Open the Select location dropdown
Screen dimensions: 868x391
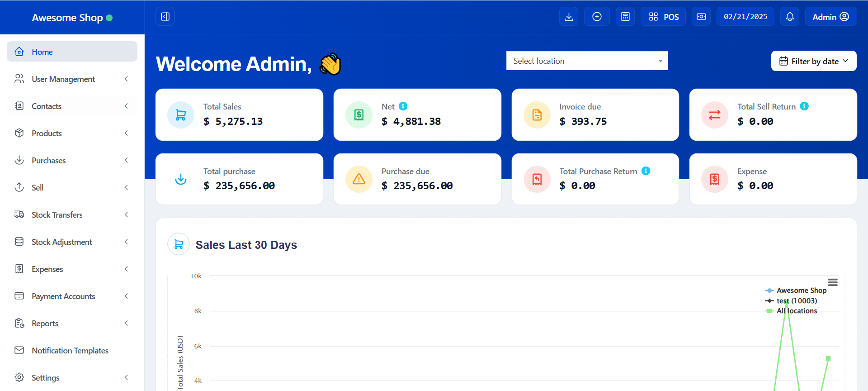tap(587, 61)
